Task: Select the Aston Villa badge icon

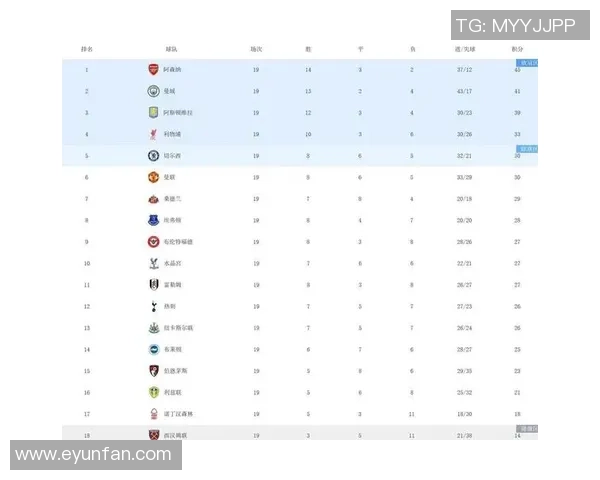Action: pos(153,112)
